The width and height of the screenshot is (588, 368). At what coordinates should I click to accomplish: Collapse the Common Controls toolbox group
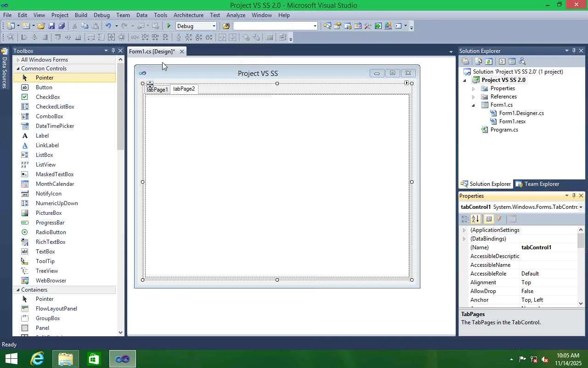[18, 69]
